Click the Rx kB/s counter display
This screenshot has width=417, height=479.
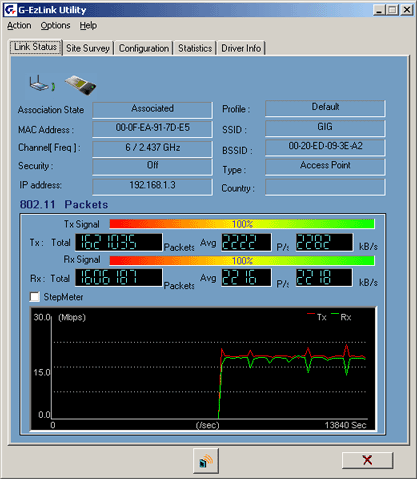tap(324, 277)
